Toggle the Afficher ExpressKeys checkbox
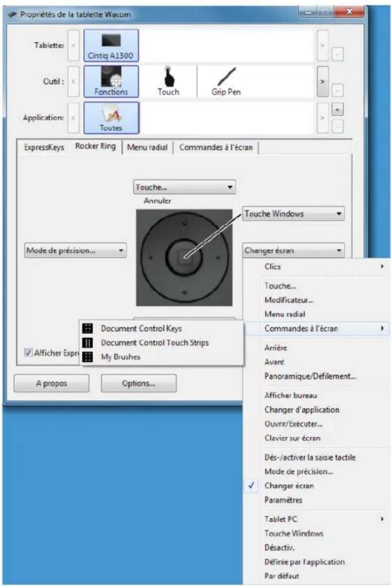The width and height of the screenshot is (392, 586). tap(28, 352)
